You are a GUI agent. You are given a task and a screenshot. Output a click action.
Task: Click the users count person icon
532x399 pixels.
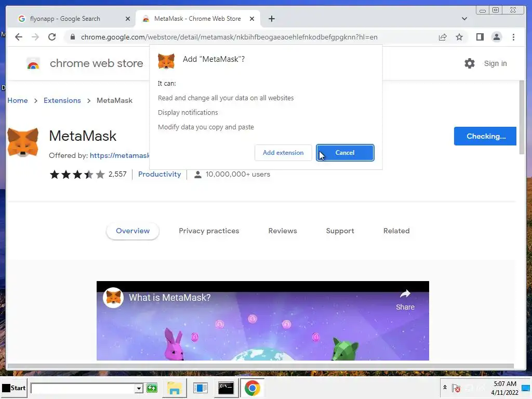(198, 175)
